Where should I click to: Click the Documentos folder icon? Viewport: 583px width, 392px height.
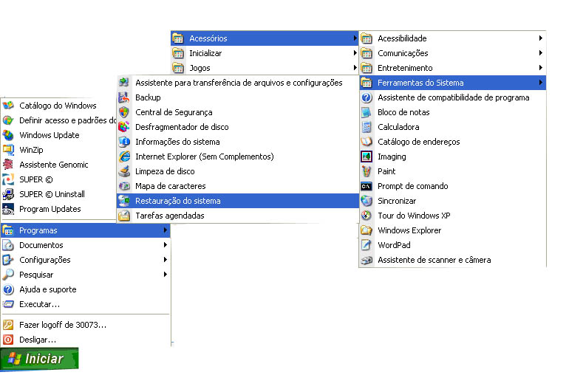[8, 245]
